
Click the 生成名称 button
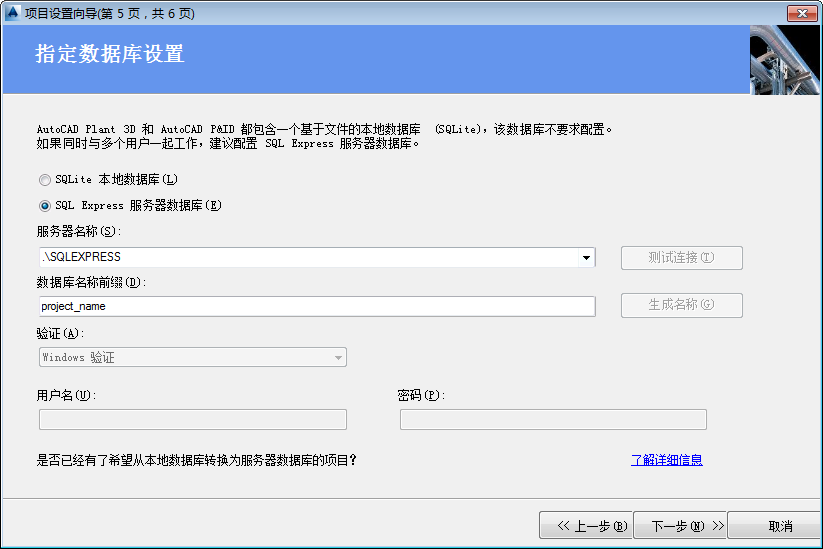click(681, 305)
